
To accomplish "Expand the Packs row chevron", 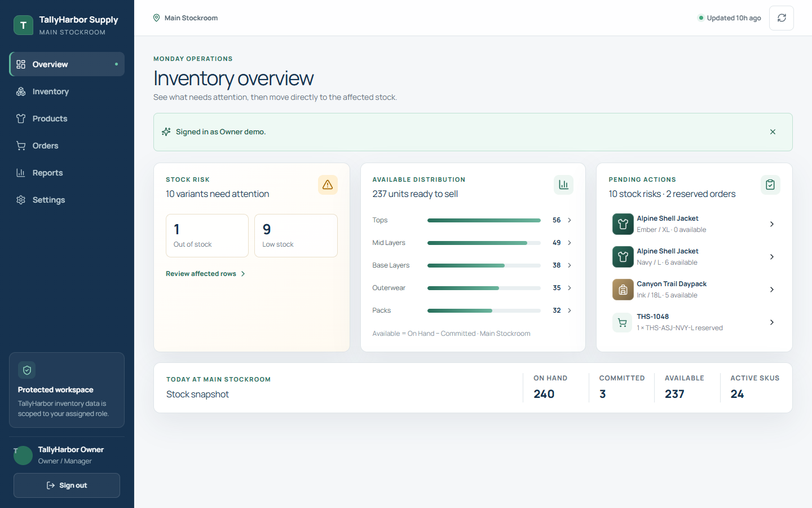I will pyautogui.click(x=570, y=310).
